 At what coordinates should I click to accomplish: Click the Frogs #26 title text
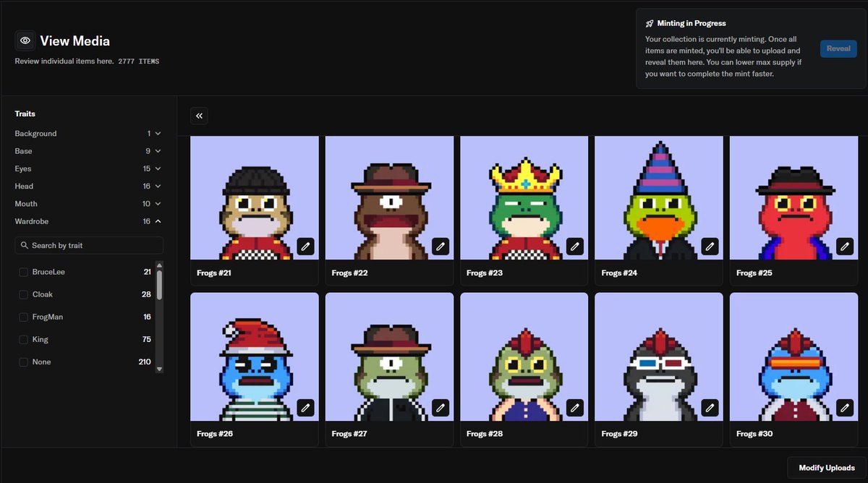click(214, 434)
